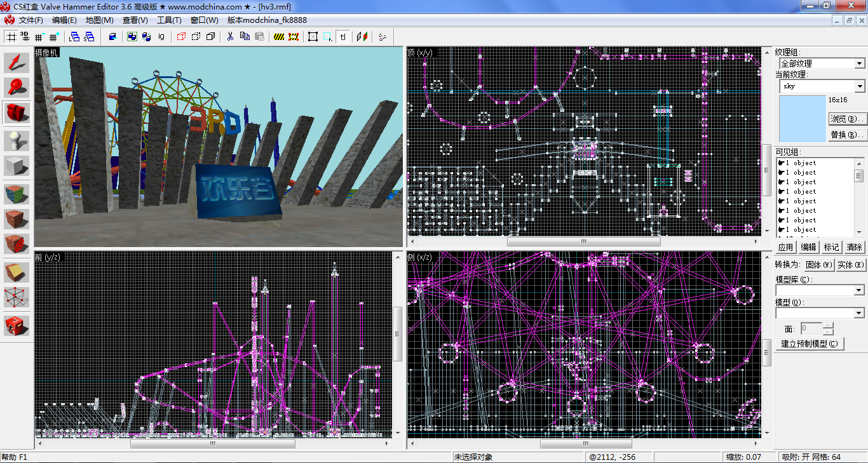This screenshot has height=463, width=868.
Task: Select the red Path tool cube
Action: coord(17,325)
